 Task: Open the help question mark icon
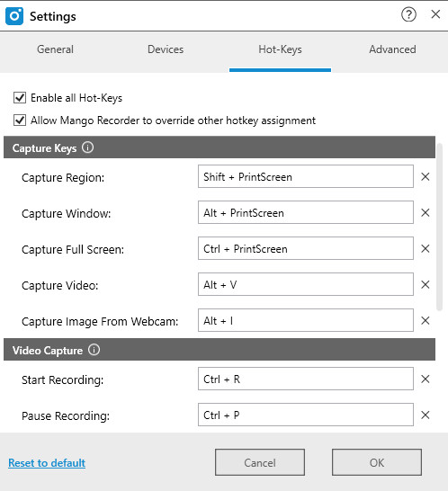coord(408,14)
